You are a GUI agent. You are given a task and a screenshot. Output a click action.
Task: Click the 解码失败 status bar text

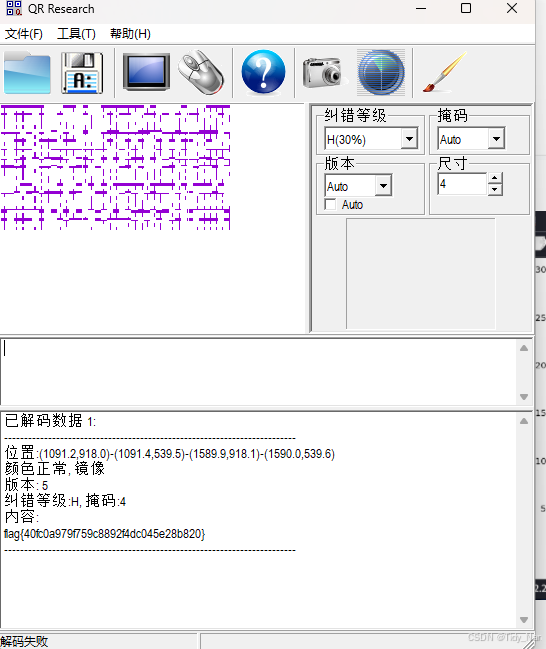(24, 641)
